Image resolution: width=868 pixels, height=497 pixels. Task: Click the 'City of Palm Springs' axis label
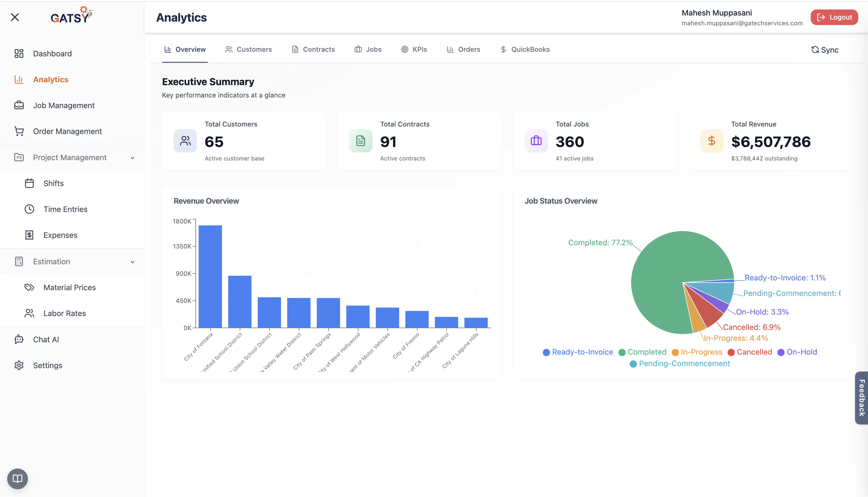pos(312,351)
